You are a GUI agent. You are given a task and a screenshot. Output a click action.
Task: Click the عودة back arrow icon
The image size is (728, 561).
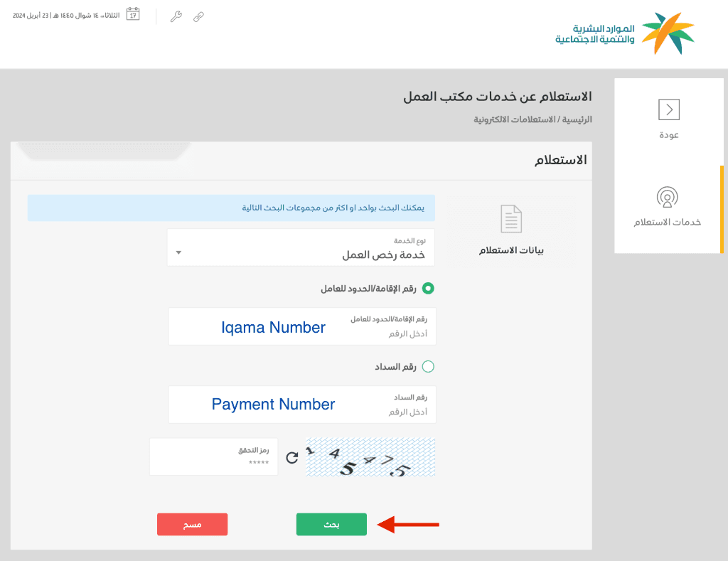click(x=669, y=109)
